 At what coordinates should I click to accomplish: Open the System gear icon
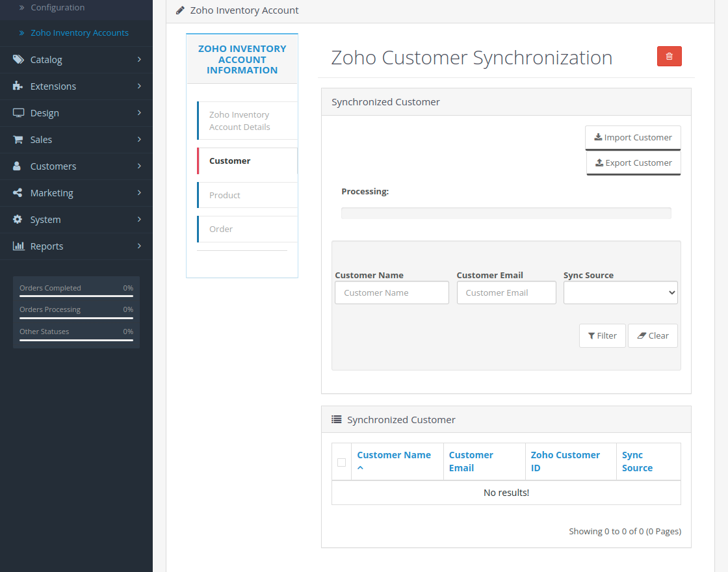coord(16,219)
